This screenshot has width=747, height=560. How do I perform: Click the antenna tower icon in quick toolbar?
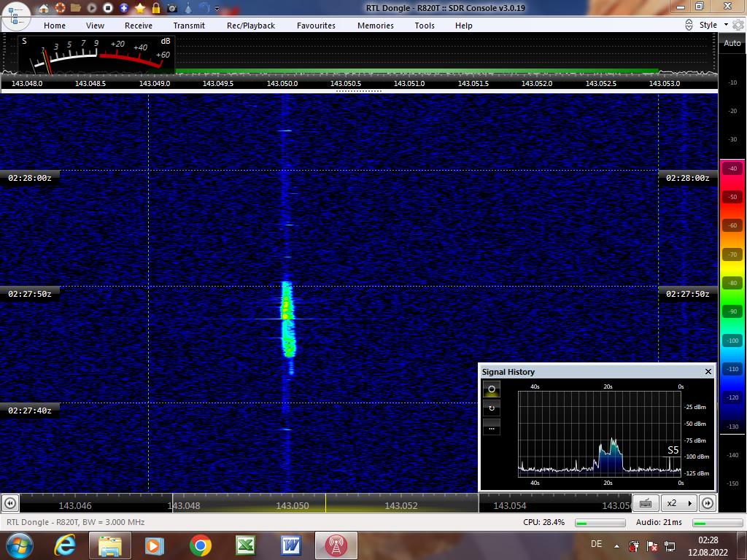(x=189, y=7)
